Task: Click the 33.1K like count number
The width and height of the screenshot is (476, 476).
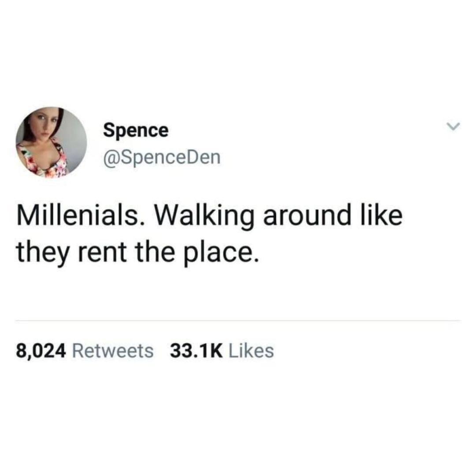Action: [x=196, y=351]
